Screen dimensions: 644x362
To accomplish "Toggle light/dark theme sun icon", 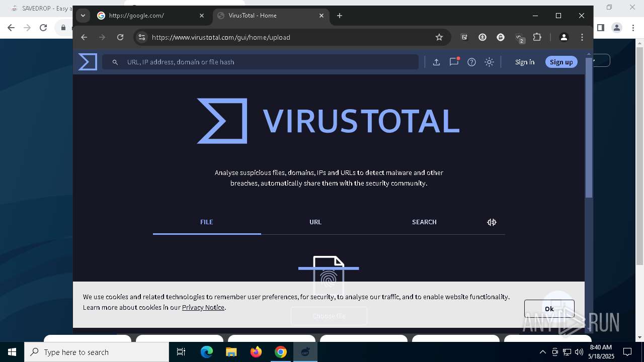I will pos(489,62).
